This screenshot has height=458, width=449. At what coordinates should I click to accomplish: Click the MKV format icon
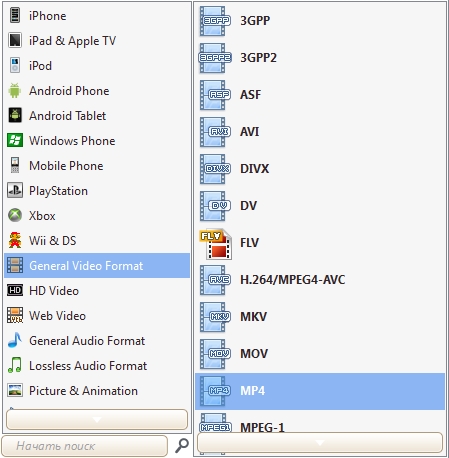215,317
